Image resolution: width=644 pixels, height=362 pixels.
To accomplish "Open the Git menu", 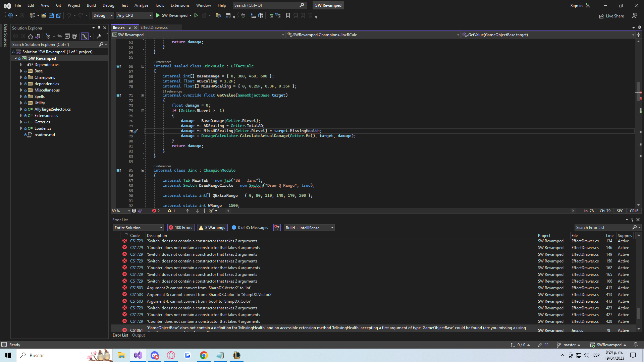I will click(58, 5).
